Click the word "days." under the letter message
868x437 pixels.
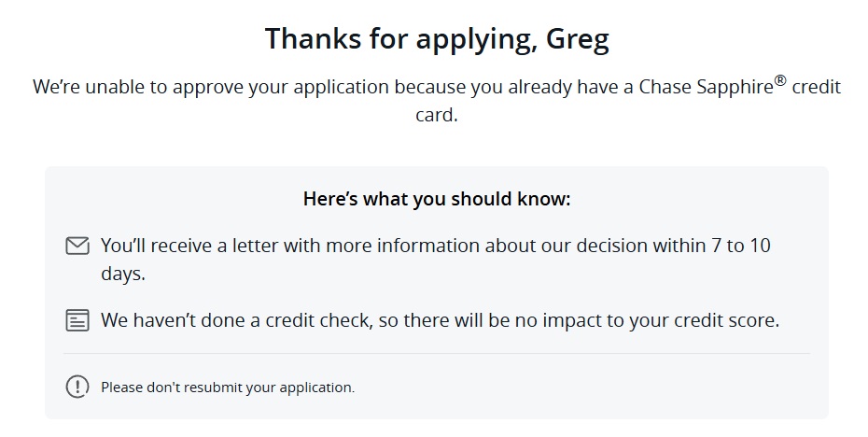tap(123, 274)
